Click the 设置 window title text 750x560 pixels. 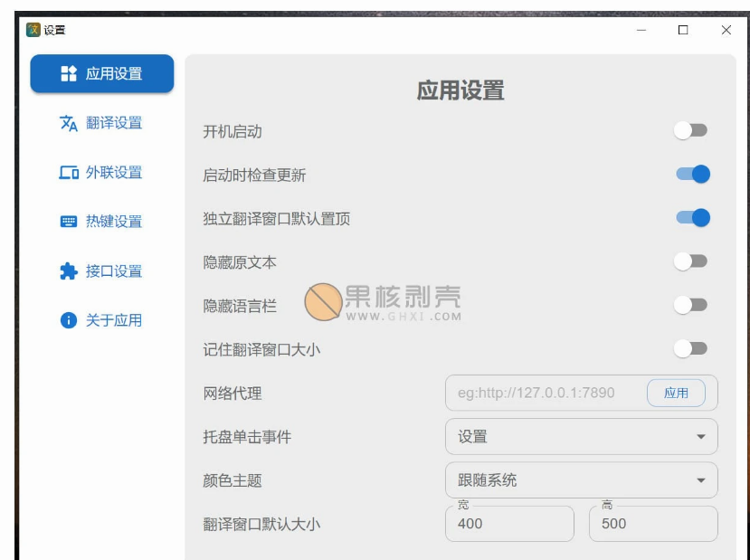click(x=54, y=30)
